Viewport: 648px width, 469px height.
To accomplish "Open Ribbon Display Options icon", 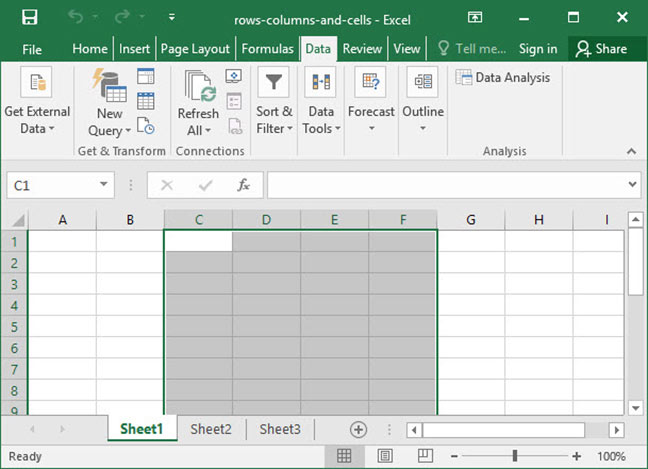I will tap(475, 17).
